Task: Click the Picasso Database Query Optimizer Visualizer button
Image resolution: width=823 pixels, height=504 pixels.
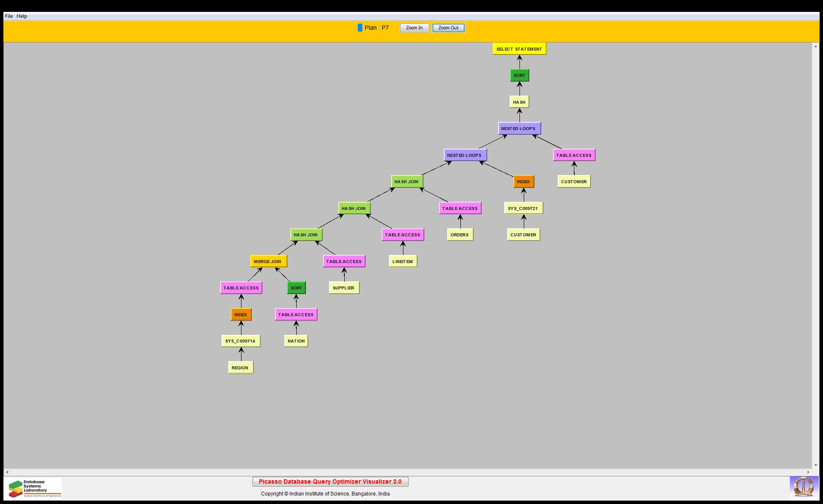Action: [x=330, y=481]
